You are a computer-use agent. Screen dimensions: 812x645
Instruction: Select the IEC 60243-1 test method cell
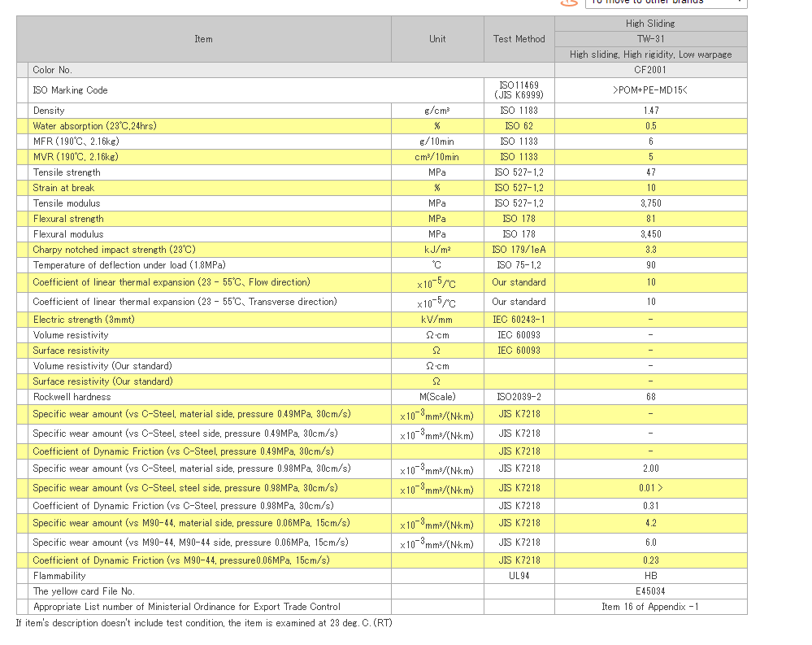tap(519, 320)
